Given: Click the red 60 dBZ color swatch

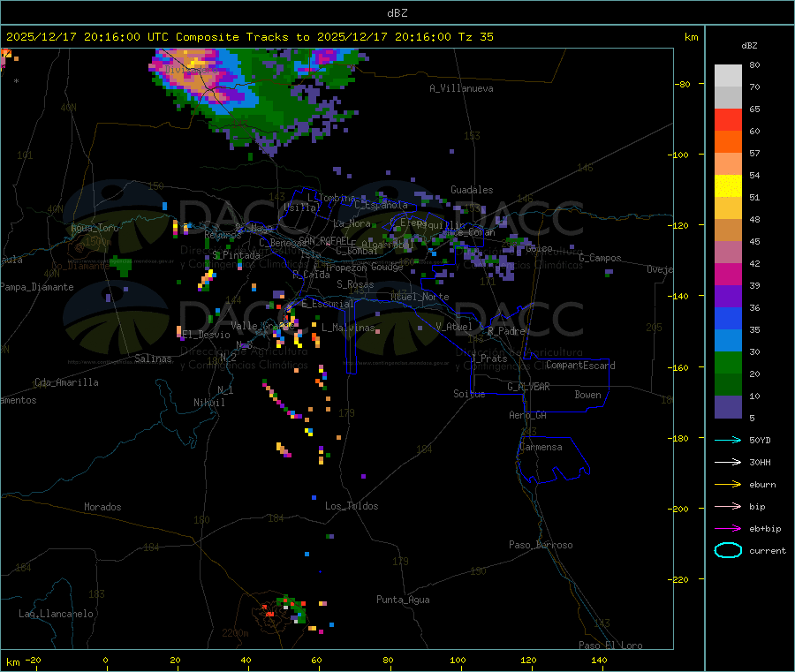Looking at the screenshot, I should 728,119.
